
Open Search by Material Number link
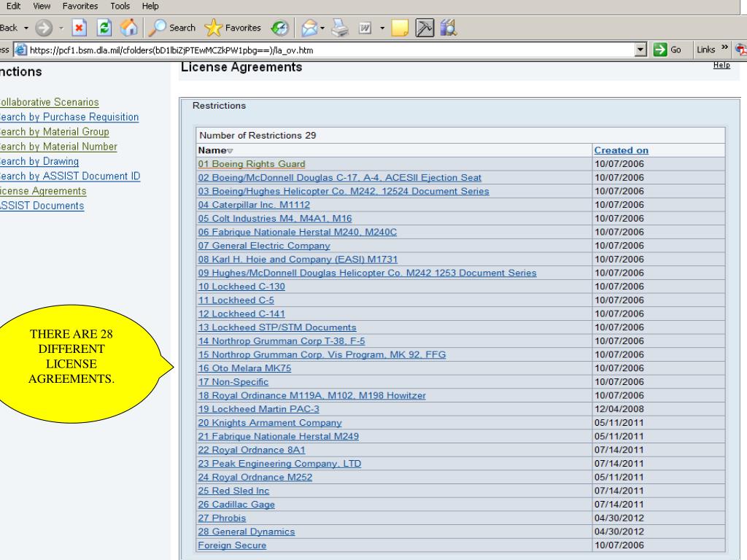(58, 147)
